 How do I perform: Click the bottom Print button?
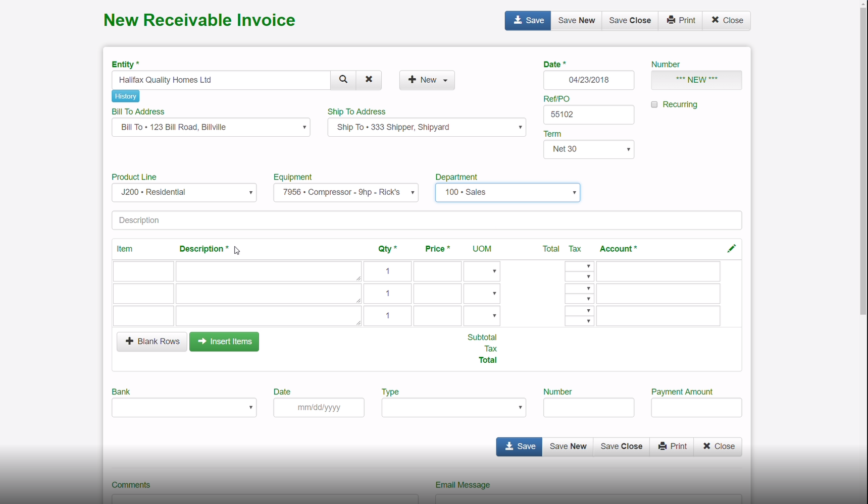[x=672, y=446]
